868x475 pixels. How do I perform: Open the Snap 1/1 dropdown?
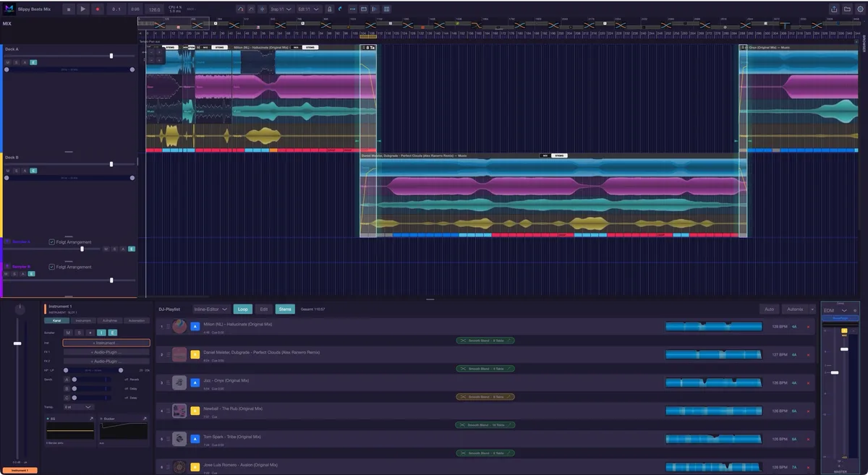click(282, 9)
